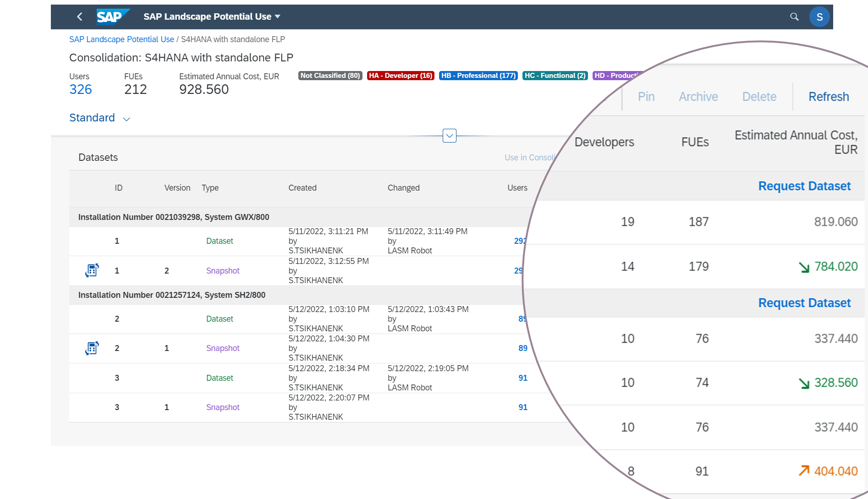Open the SAP Landscape Potential Use title dropdown

point(212,16)
